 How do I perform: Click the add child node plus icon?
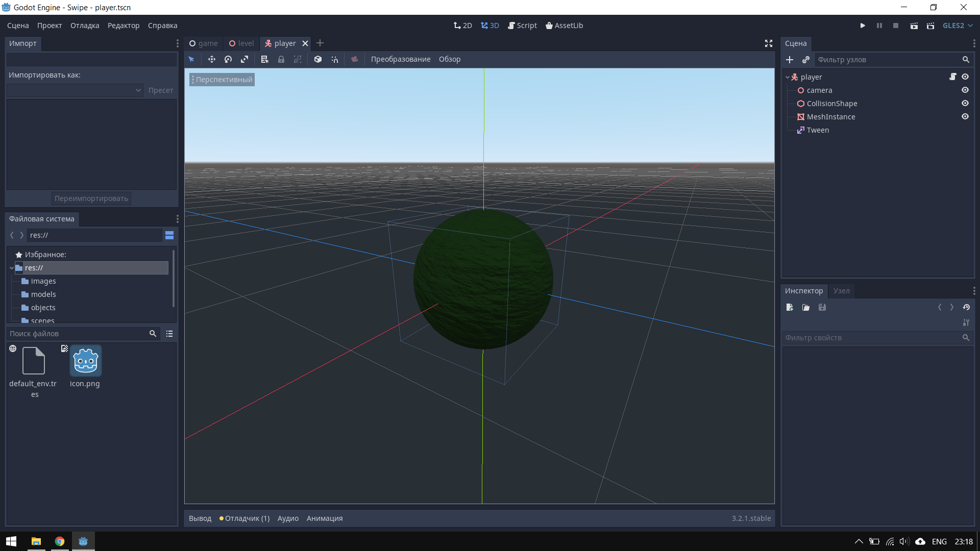790,60
